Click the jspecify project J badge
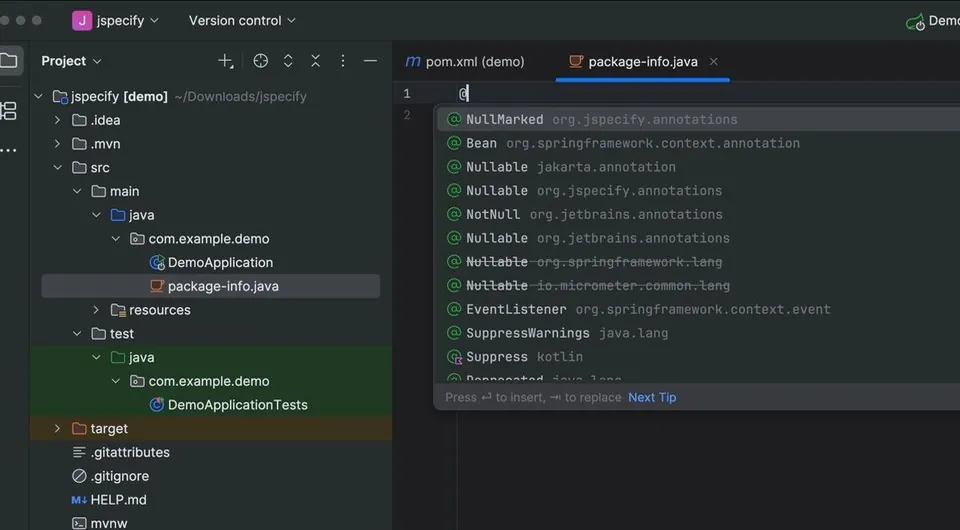 pyautogui.click(x=82, y=20)
